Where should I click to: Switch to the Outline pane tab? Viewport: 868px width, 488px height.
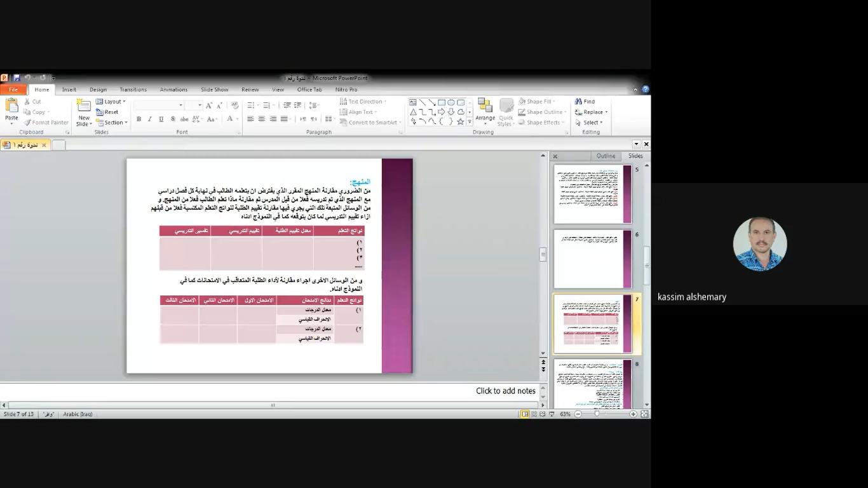click(x=606, y=156)
